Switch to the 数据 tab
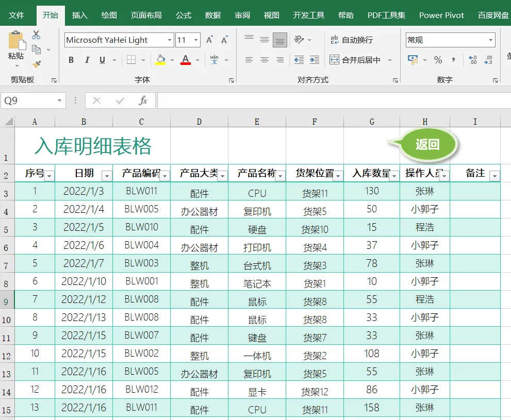The height and width of the screenshot is (420, 511). click(213, 15)
